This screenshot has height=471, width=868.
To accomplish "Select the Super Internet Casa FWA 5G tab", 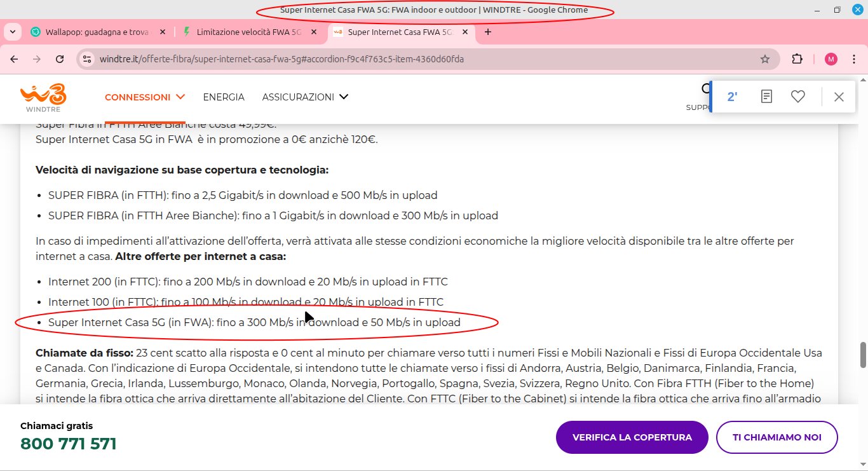I will click(402, 32).
